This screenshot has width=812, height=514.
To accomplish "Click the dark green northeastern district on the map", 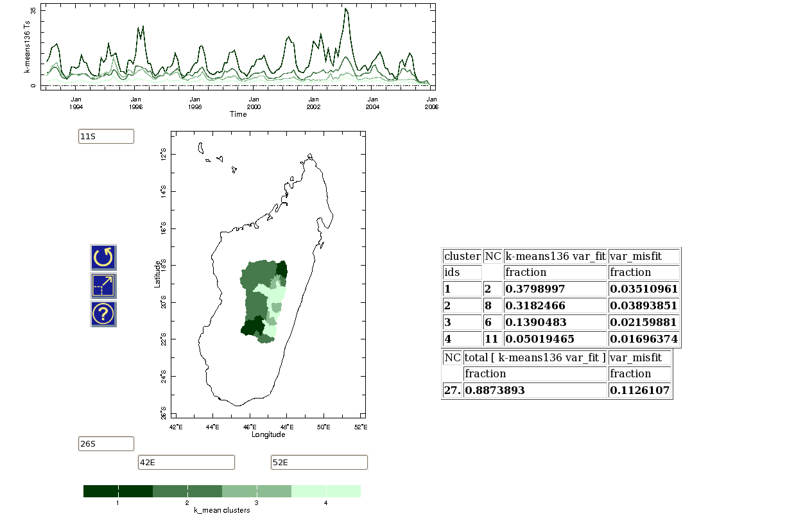I will click(282, 268).
